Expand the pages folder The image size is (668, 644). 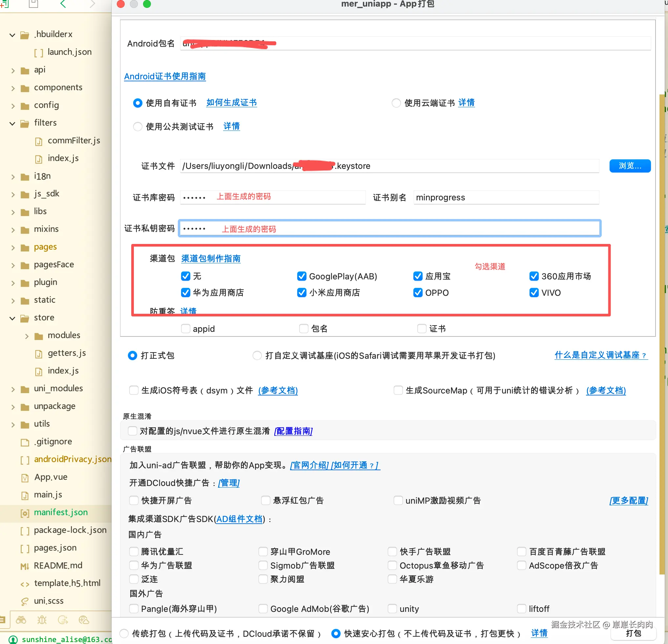pyautogui.click(x=13, y=247)
